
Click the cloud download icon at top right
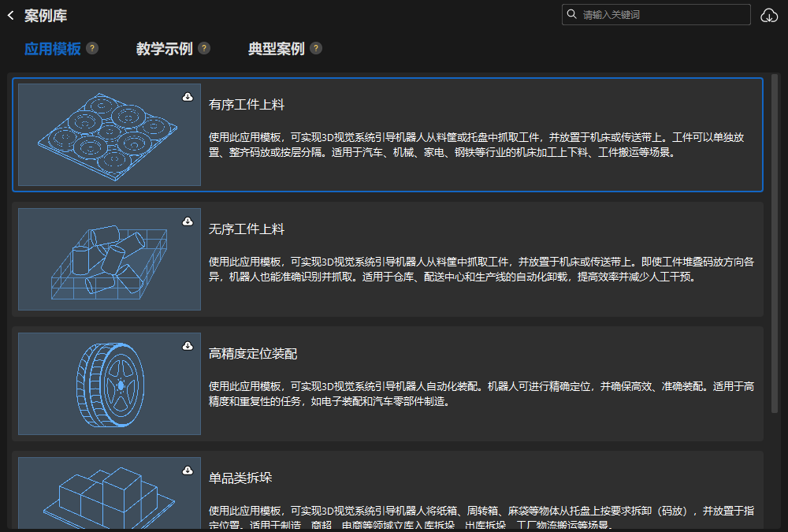[x=769, y=16]
